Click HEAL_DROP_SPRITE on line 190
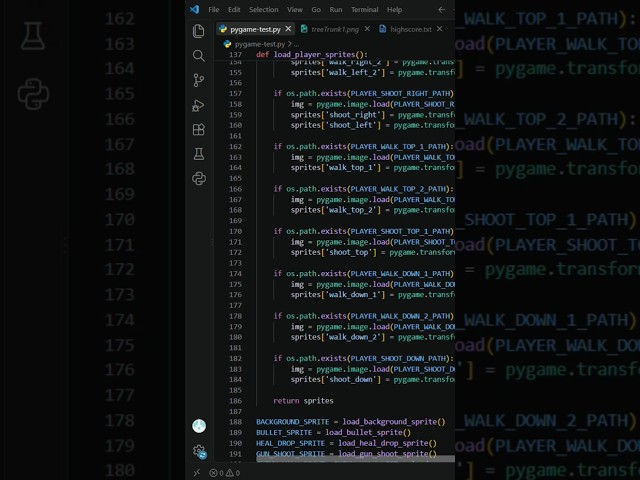The width and height of the screenshot is (640, 480). pyautogui.click(x=291, y=443)
